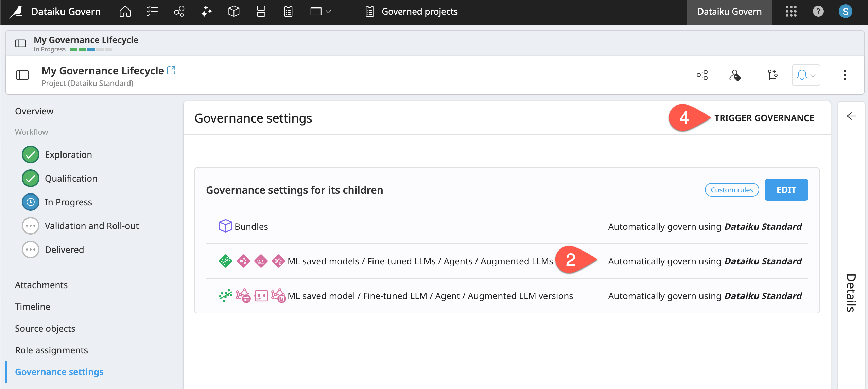The image size is (868, 389).
Task: Toggle notifications via the blue bell
Action: point(802,75)
